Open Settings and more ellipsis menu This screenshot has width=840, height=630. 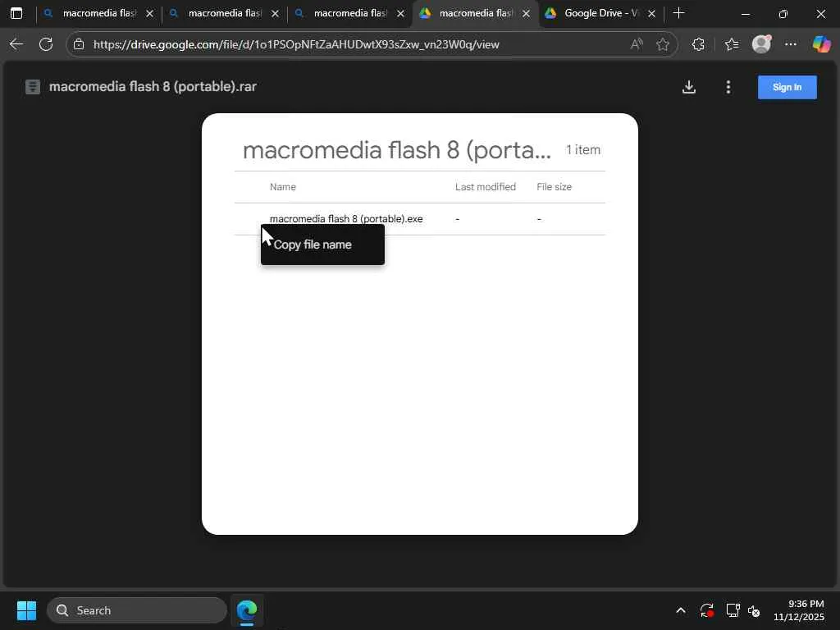(791, 44)
